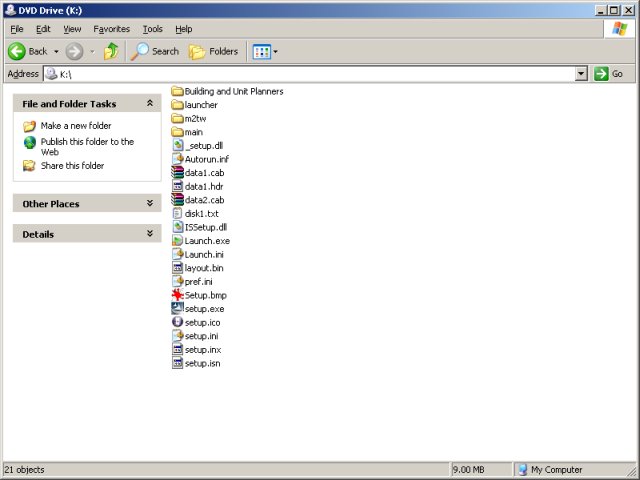Click Share this folder link
Image resolution: width=640 pixels, height=480 pixels.
pyautogui.click(x=72, y=166)
